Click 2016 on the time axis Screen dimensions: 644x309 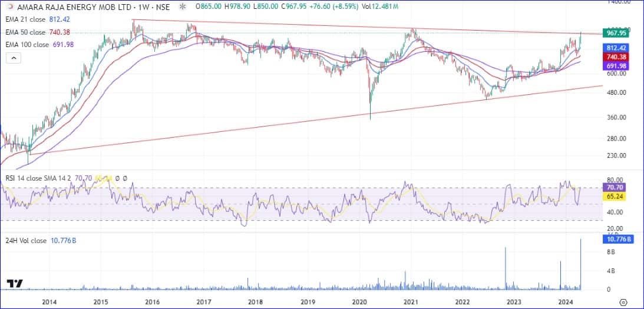point(153,302)
